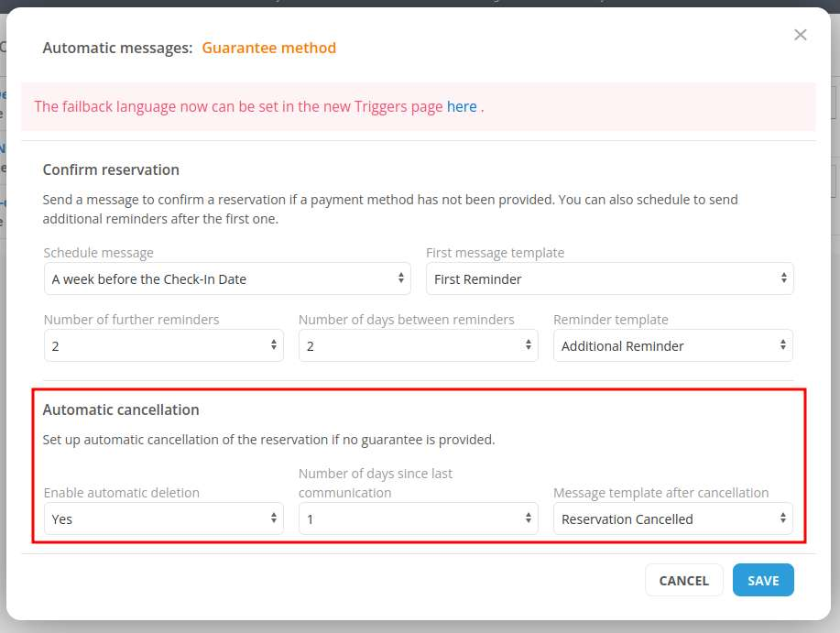Click the "Schedule message" field label text
The image size is (840, 633).
tap(99, 253)
